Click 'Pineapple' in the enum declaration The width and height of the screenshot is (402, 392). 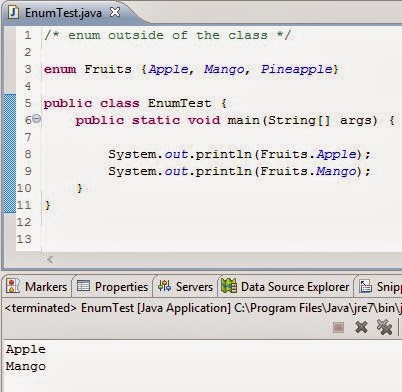coord(297,69)
